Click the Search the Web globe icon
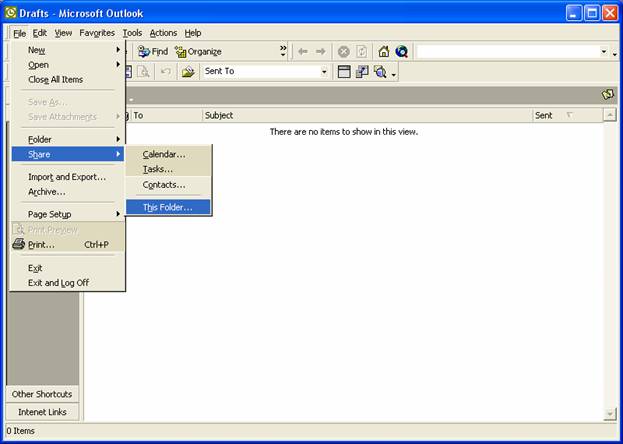 click(x=402, y=52)
